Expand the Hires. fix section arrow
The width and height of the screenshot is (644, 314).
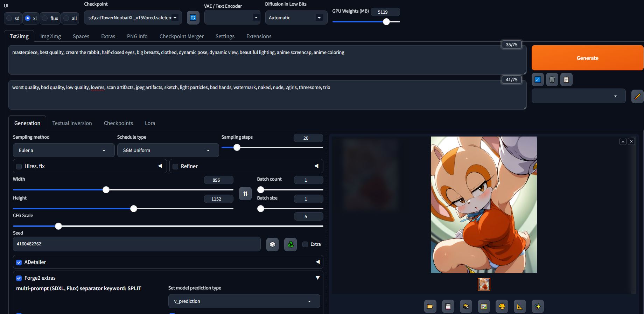160,166
